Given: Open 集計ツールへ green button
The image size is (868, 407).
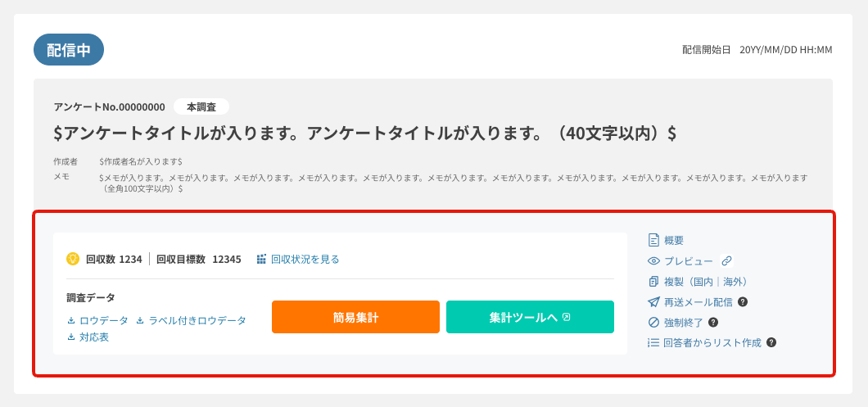Looking at the screenshot, I should click(x=530, y=317).
